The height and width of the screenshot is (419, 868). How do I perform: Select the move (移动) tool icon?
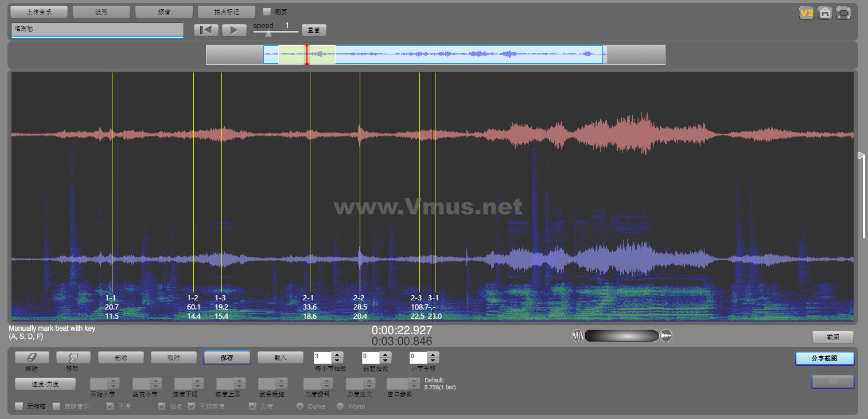[x=73, y=357]
